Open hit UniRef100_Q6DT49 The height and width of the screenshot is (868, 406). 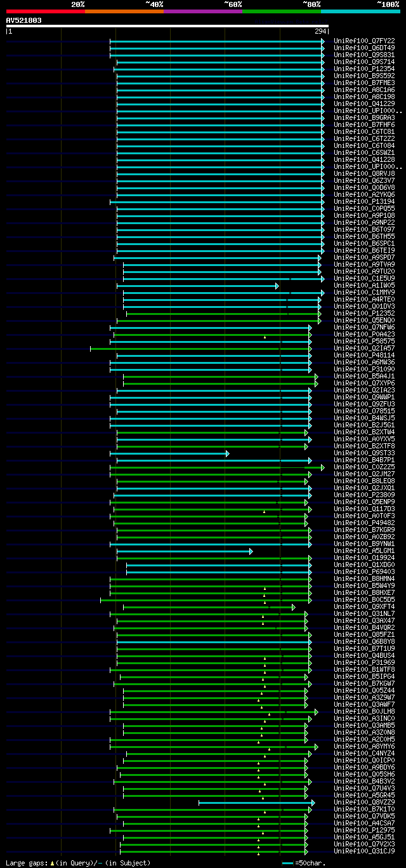tap(364, 48)
